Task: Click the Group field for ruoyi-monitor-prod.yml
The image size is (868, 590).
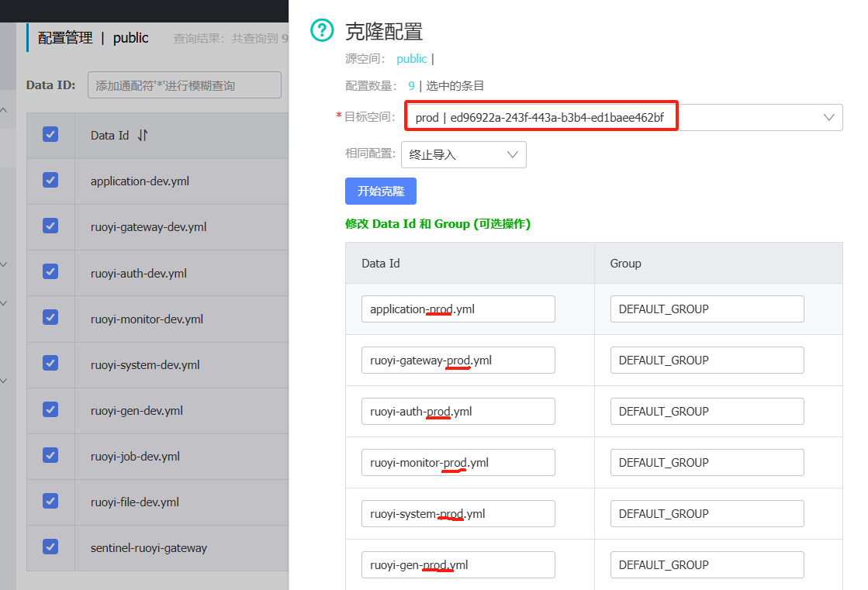Action: [707, 462]
